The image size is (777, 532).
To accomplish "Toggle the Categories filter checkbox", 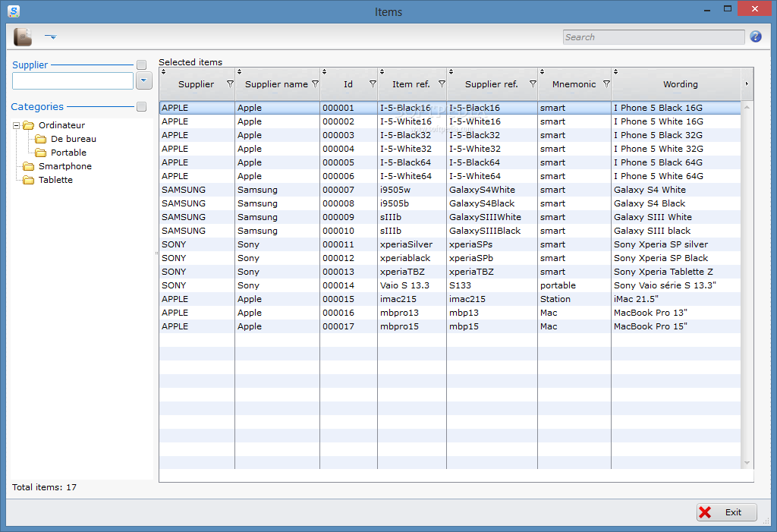I will pyautogui.click(x=142, y=106).
